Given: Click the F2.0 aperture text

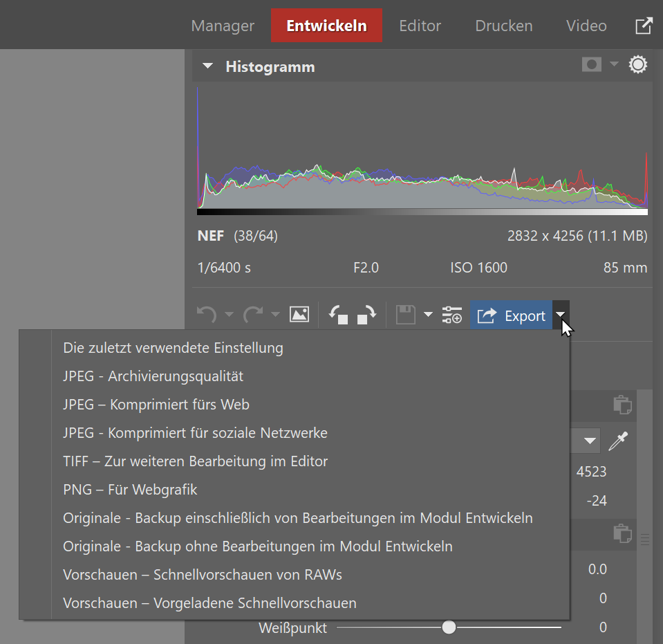Looking at the screenshot, I should coord(366,268).
